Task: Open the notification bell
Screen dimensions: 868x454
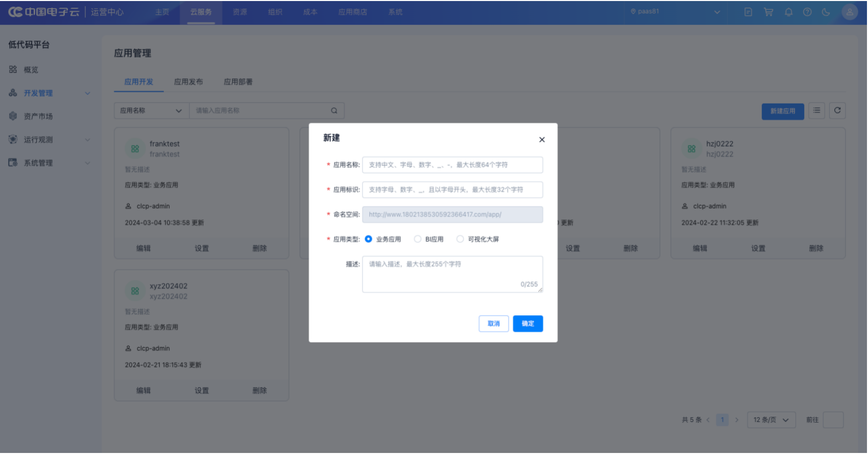Action: (788, 12)
